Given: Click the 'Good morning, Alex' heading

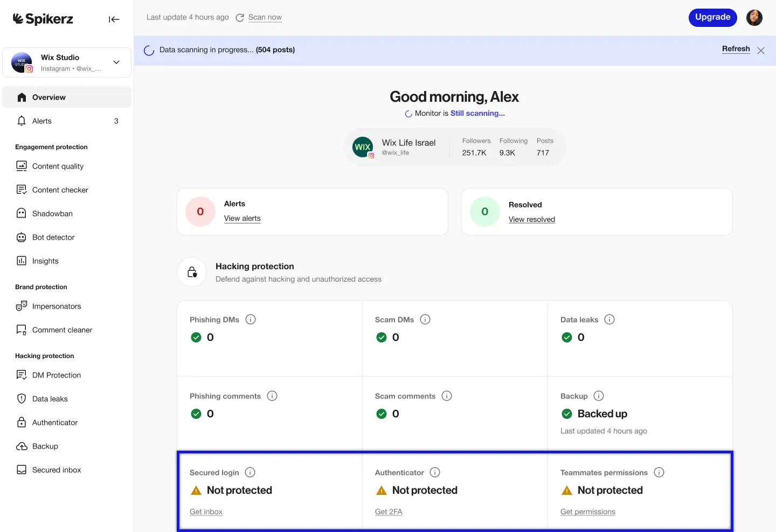Looking at the screenshot, I should click(454, 97).
